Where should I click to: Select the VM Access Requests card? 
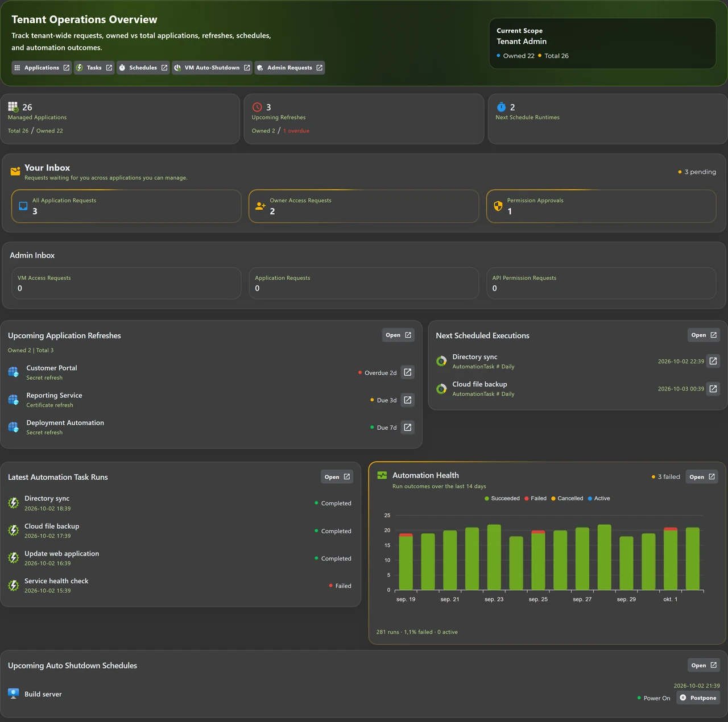(x=126, y=283)
